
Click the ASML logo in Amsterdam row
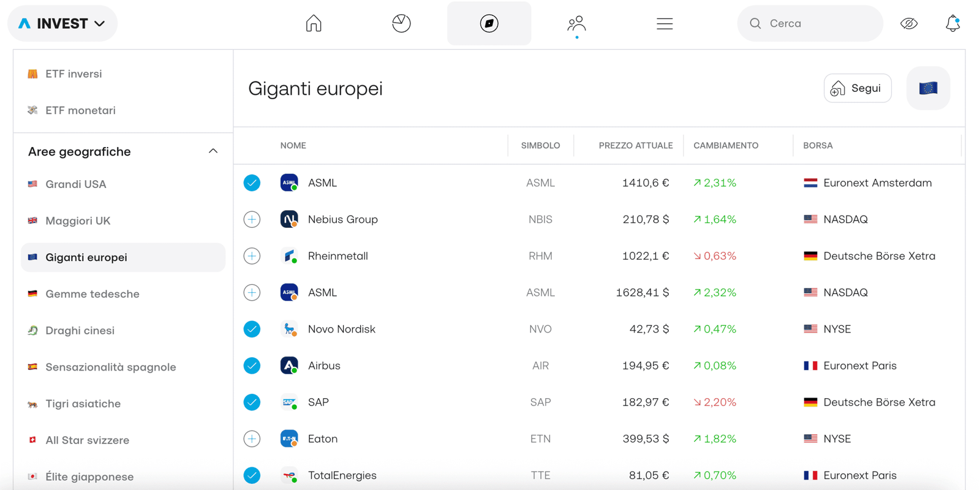tap(289, 183)
